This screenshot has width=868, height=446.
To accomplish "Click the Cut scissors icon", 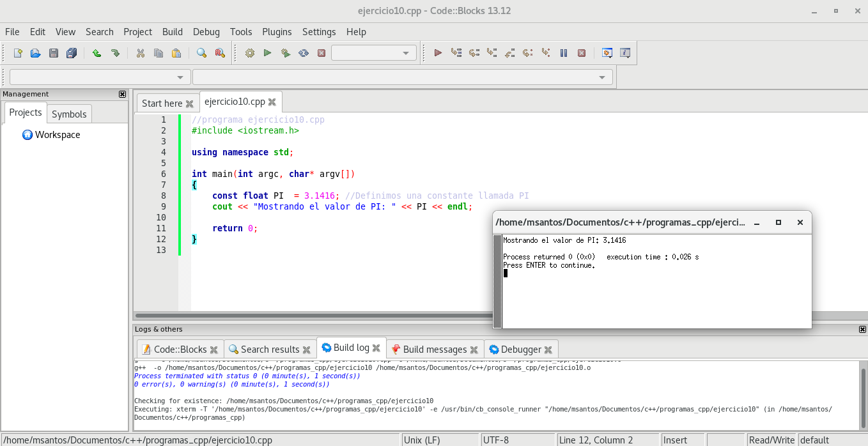I will click(x=141, y=53).
